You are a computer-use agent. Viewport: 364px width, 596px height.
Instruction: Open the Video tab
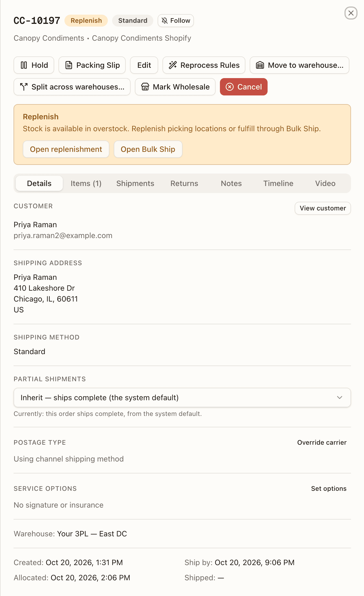click(x=325, y=183)
